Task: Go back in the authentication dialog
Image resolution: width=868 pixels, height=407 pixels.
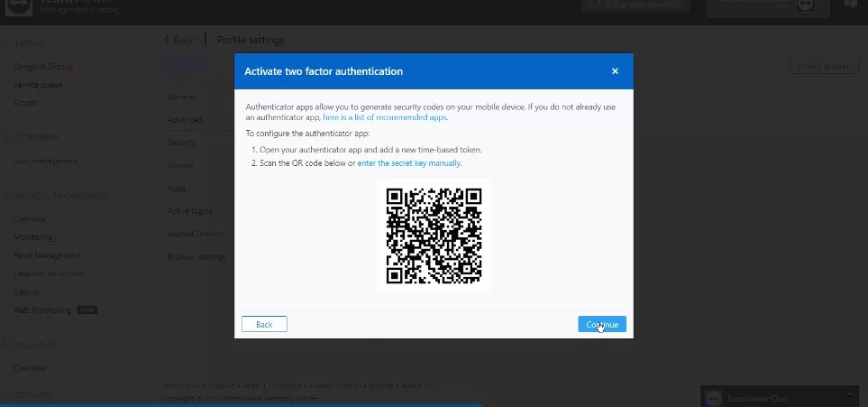Action: [x=264, y=324]
